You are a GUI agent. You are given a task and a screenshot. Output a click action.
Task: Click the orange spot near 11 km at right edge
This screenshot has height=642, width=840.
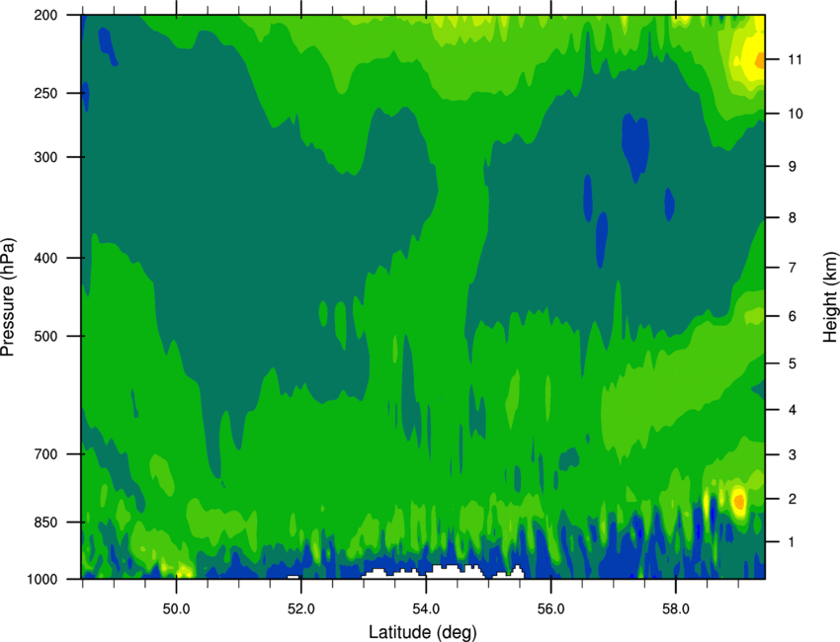point(760,60)
